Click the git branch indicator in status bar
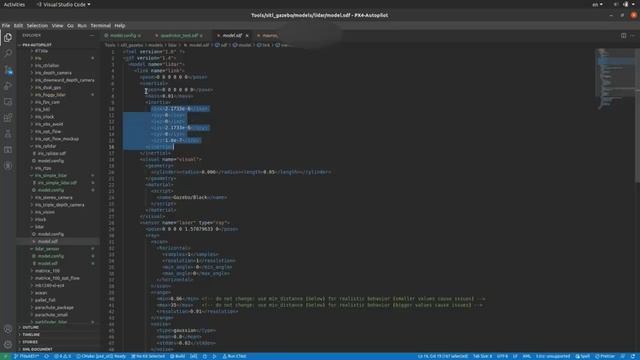Viewport: 640px width, 360px height. [27, 356]
